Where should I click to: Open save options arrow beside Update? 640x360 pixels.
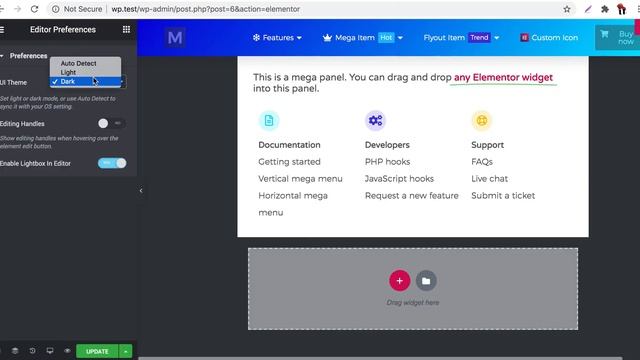pos(126,351)
